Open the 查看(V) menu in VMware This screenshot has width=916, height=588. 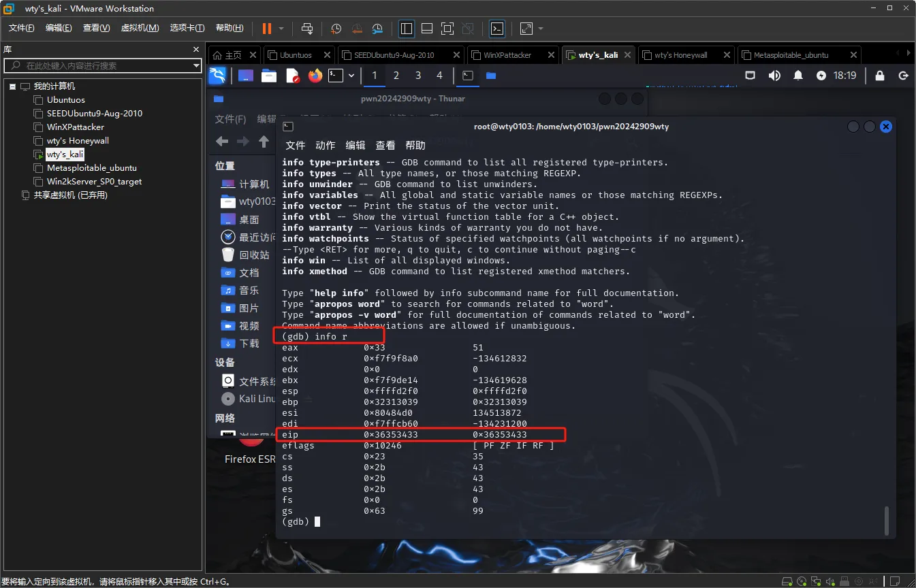point(96,28)
